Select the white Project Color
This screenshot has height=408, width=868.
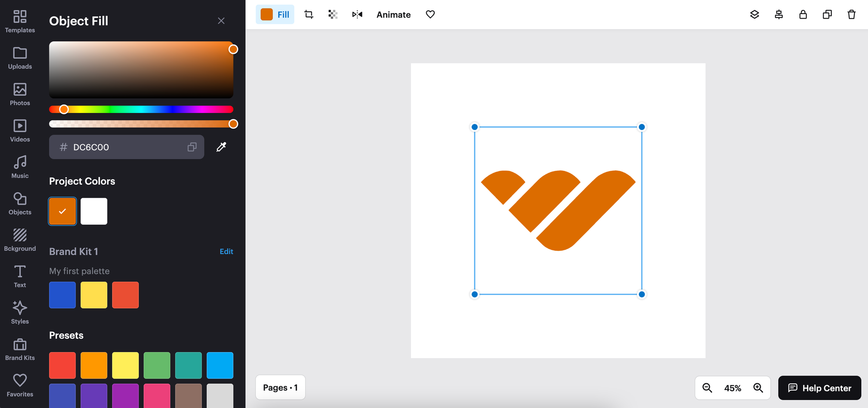coord(94,211)
